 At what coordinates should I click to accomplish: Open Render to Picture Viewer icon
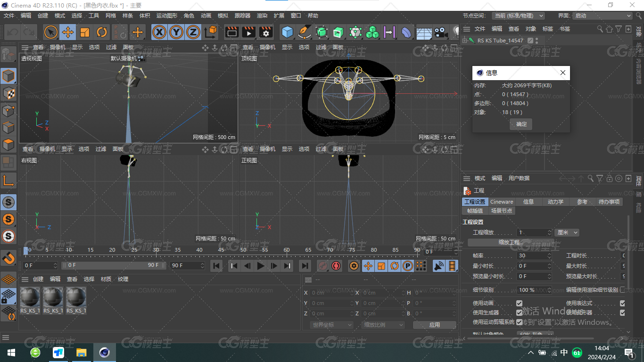click(x=249, y=32)
